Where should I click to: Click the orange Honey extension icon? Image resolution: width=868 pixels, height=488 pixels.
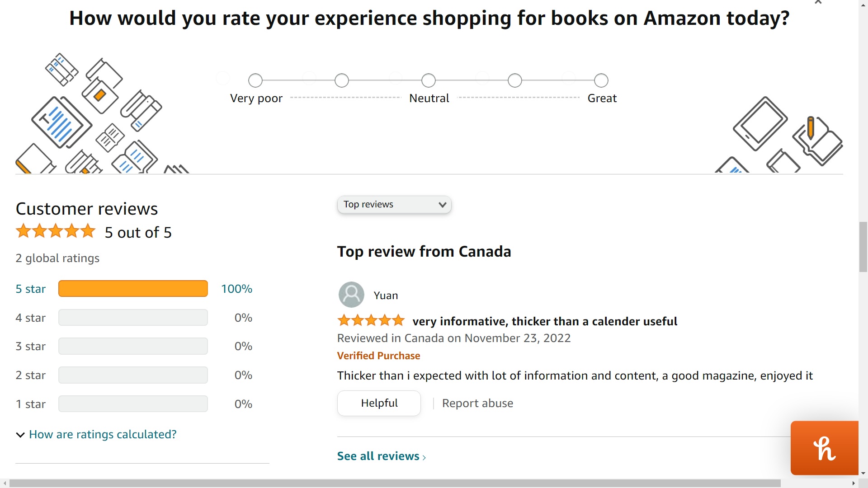[x=824, y=448]
